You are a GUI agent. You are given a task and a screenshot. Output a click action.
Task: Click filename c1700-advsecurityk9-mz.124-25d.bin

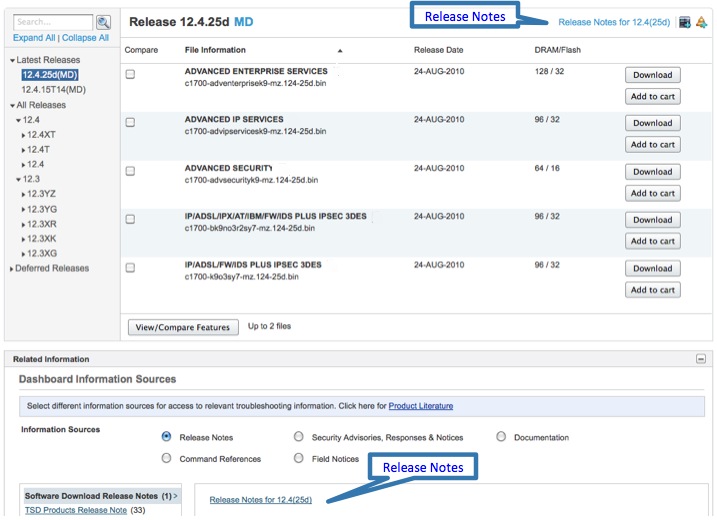click(x=251, y=180)
